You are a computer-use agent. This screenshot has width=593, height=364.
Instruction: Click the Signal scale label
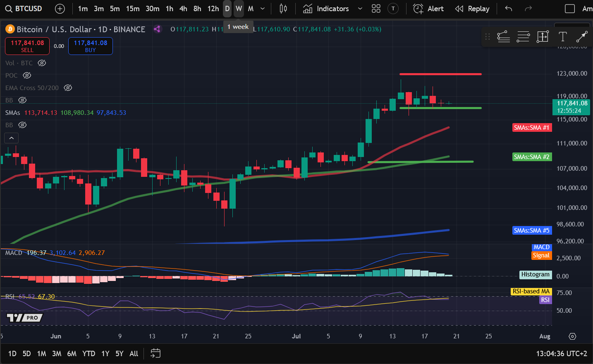pos(541,255)
